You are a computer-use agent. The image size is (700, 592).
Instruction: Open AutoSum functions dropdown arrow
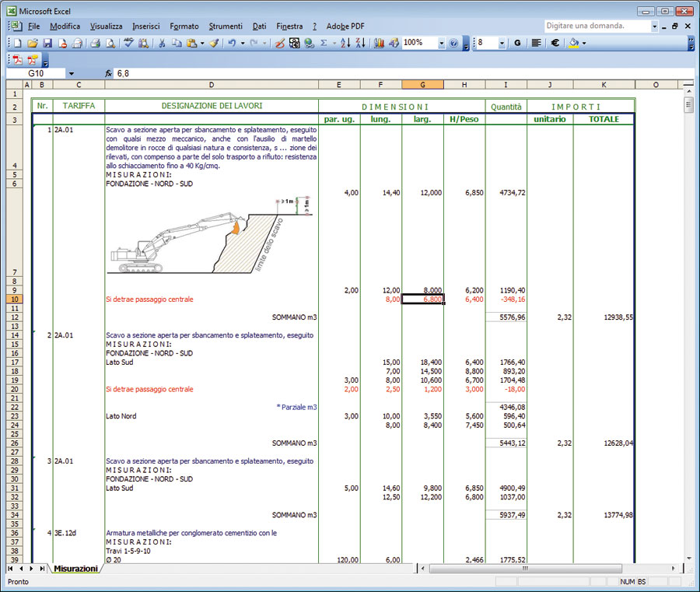334,44
